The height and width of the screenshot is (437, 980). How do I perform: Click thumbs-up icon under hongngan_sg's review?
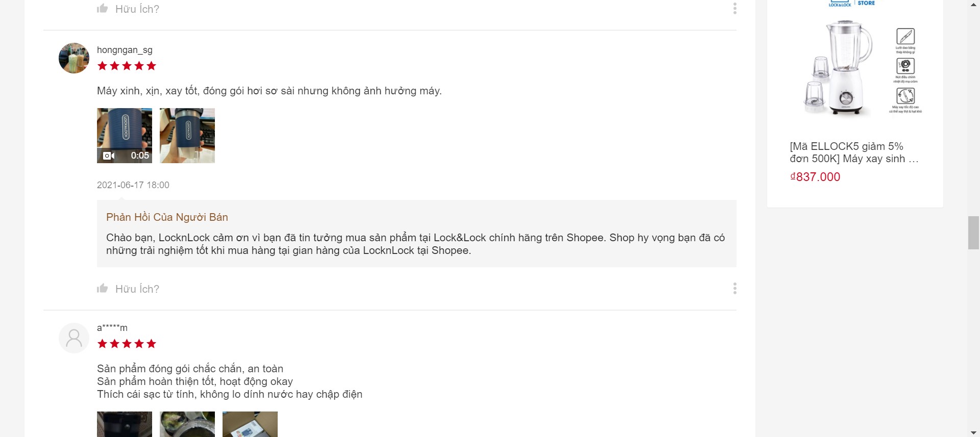pos(103,289)
